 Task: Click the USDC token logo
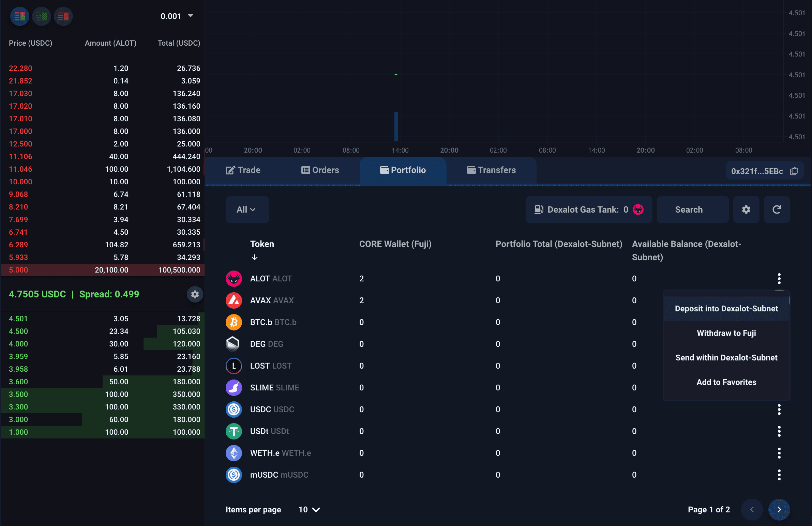(x=234, y=409)
